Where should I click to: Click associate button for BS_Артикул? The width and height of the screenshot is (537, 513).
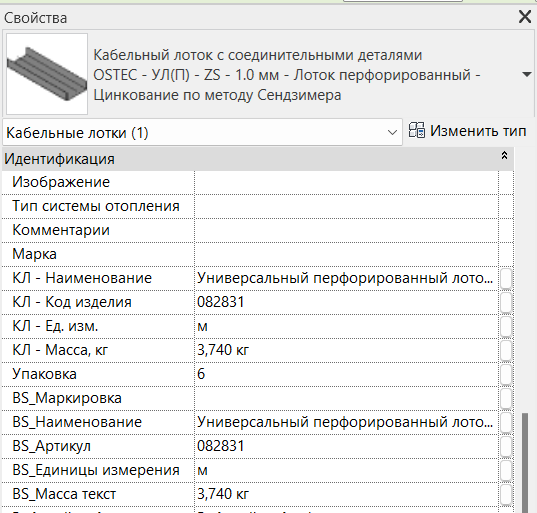506,447
